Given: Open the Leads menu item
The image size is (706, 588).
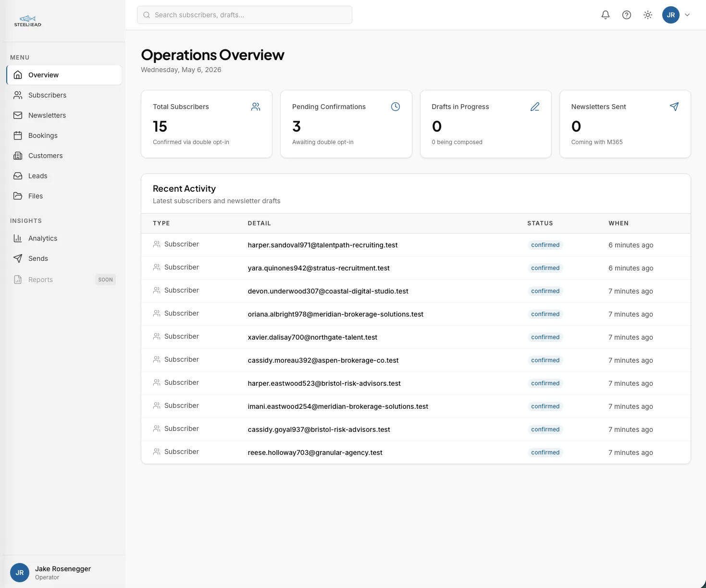Looking at the screenshot, I should (x=64, y=176).
